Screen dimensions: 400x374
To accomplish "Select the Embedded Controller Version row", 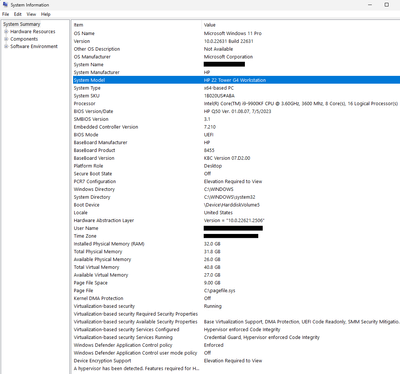I will pyautogui.click(x=236, y=127).
